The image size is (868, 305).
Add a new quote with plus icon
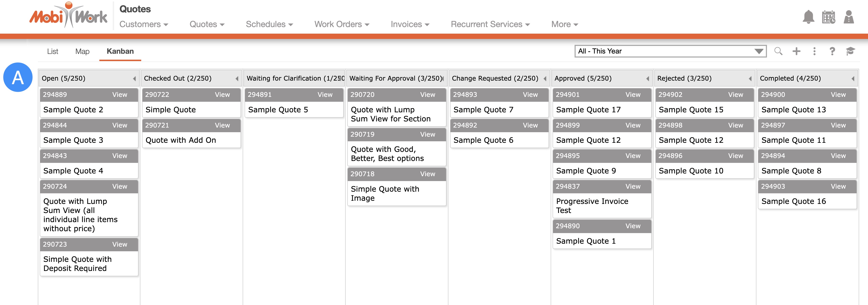(x=796, y=51)
